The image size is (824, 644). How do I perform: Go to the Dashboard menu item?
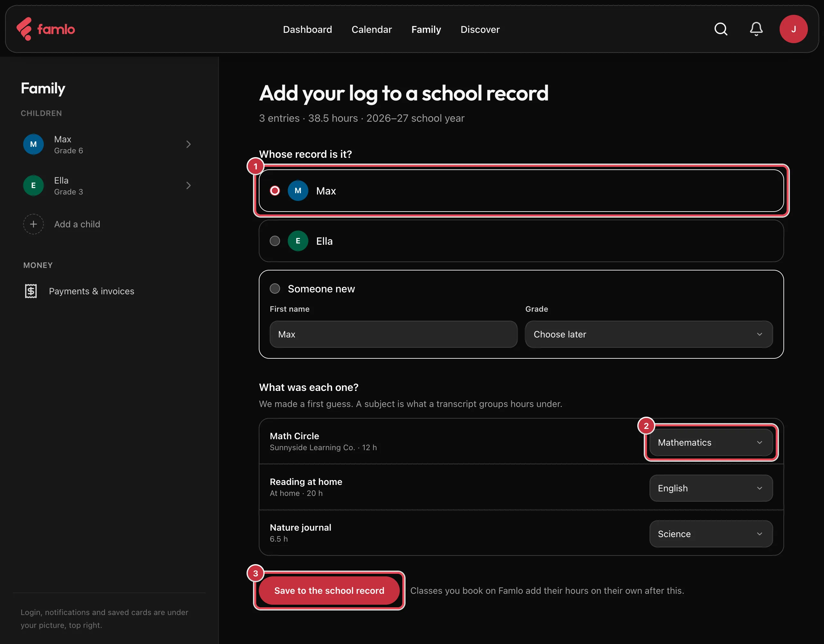[307, 29]
